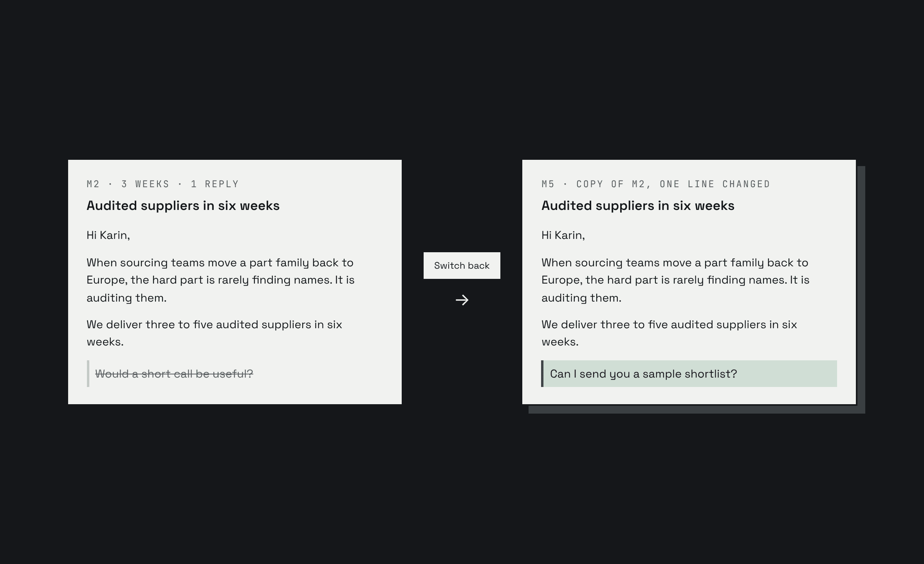The width and height of the screenshot is (924, 564).
Task: Click 'M5 · COPY OF M2, ONE LINE CHANGED' label
Action: click(656, 184)
